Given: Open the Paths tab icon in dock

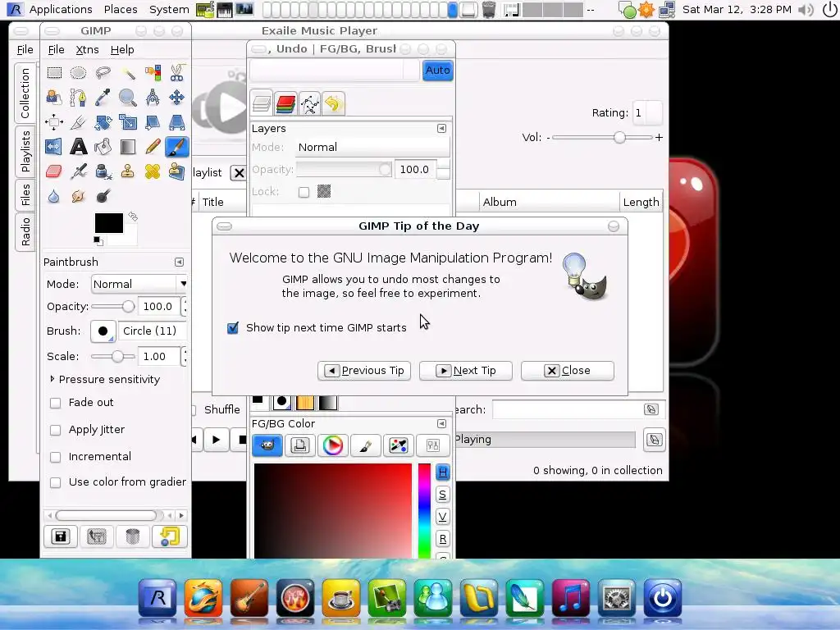Looking at the screenshot, I should click(x=309, y=103).
